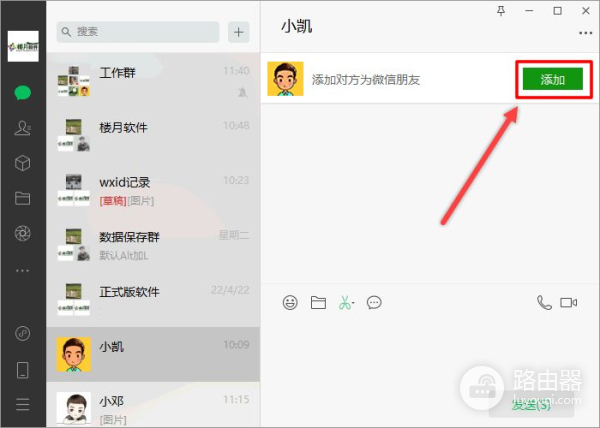Open the Favorites cube icon
Viewport: 600px width, 428px height.
tap(23, 163)
